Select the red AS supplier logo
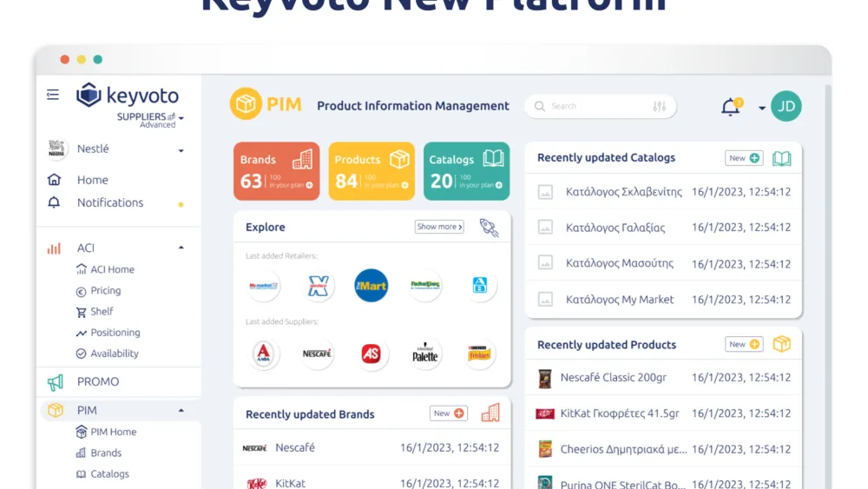 (x=371, y=354)
